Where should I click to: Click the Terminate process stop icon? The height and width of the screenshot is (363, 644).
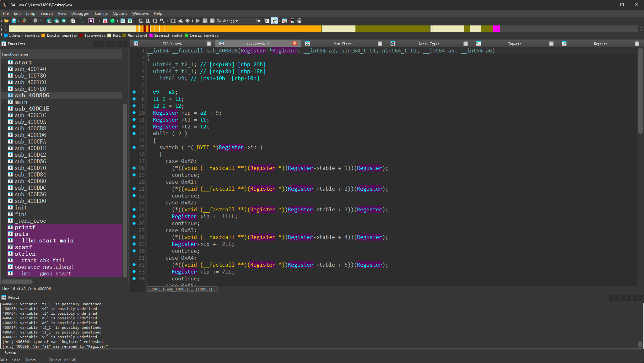(212, 21)
